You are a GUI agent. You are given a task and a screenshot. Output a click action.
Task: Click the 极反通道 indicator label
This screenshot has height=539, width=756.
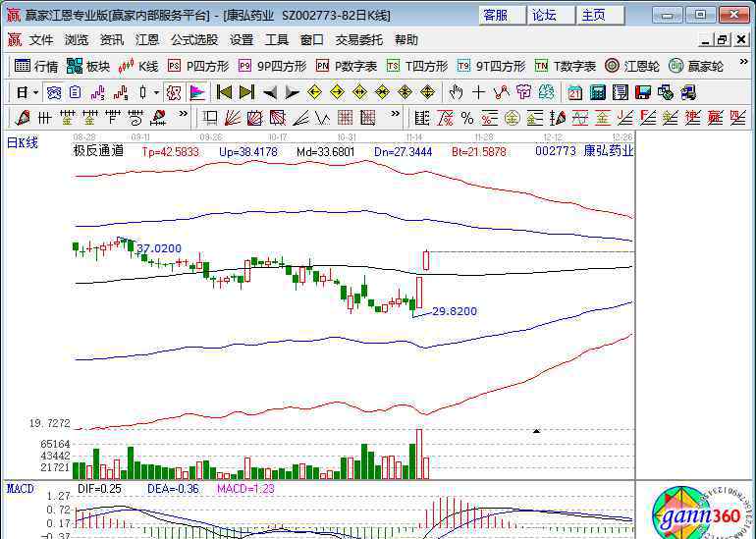(x=98, y=151)
